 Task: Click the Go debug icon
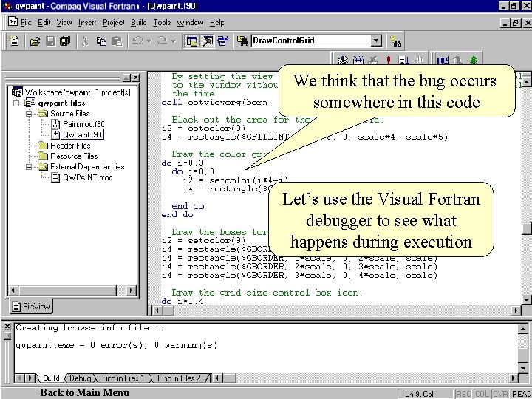[403, 61]
